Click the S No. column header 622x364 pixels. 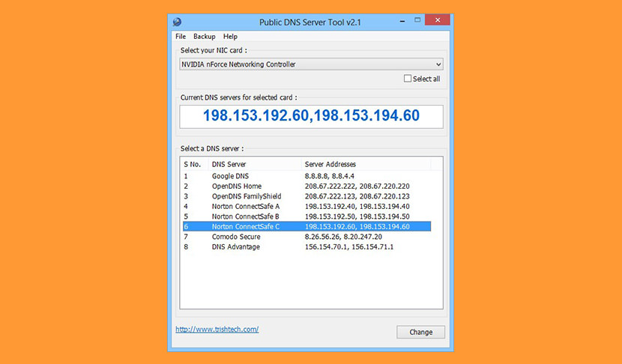193,164
